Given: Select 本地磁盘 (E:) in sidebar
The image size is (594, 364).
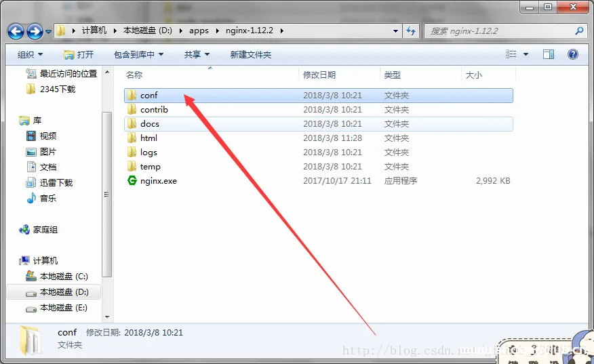Looking at the screenshot, I should click(x=57, y=308).
